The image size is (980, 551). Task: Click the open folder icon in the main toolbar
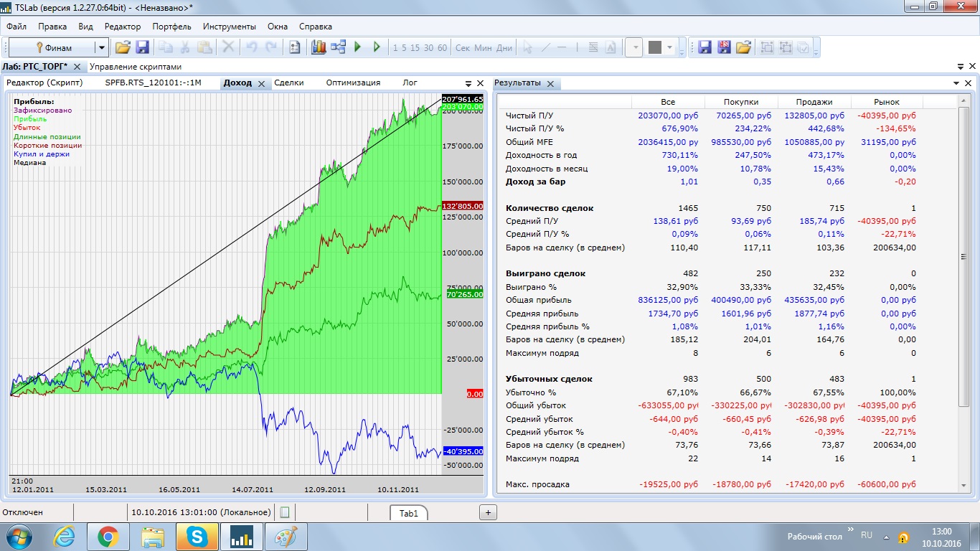click(123, 47)
